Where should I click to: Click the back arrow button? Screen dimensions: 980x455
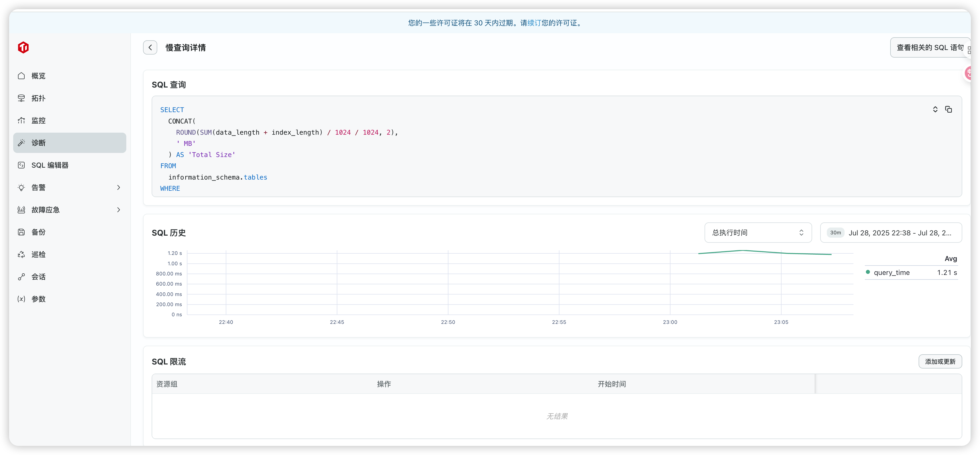(x=150, y=48)
